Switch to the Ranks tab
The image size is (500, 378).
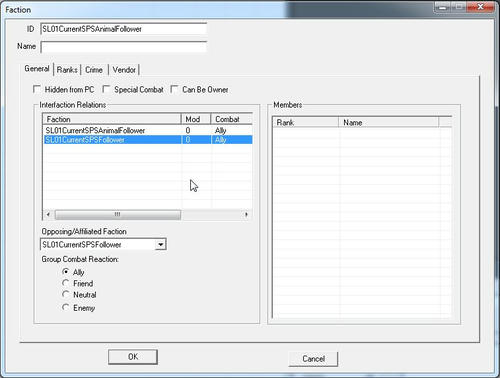tap(67, 70)
